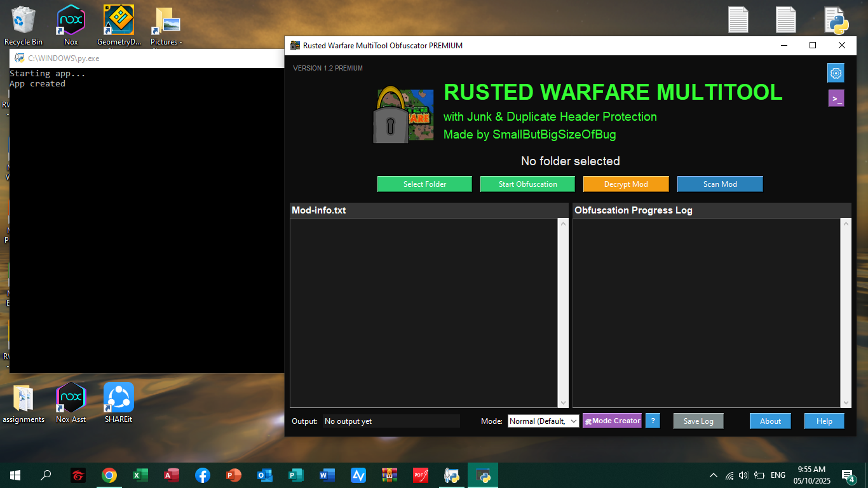Open Facebook icon in the taskbar
This screenshot has height=488, width=868.
pyautogui.click(x=203, y=475)
